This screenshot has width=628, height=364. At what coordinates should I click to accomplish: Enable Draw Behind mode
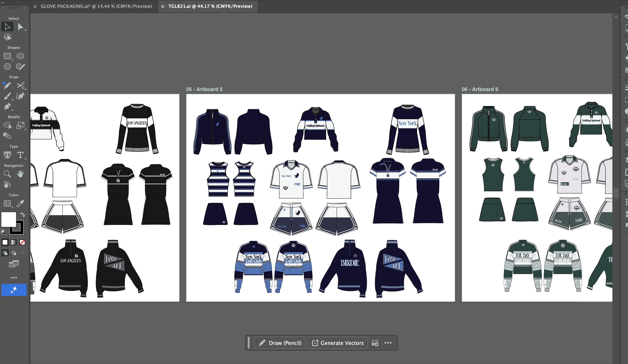click(x=14, y=253)
